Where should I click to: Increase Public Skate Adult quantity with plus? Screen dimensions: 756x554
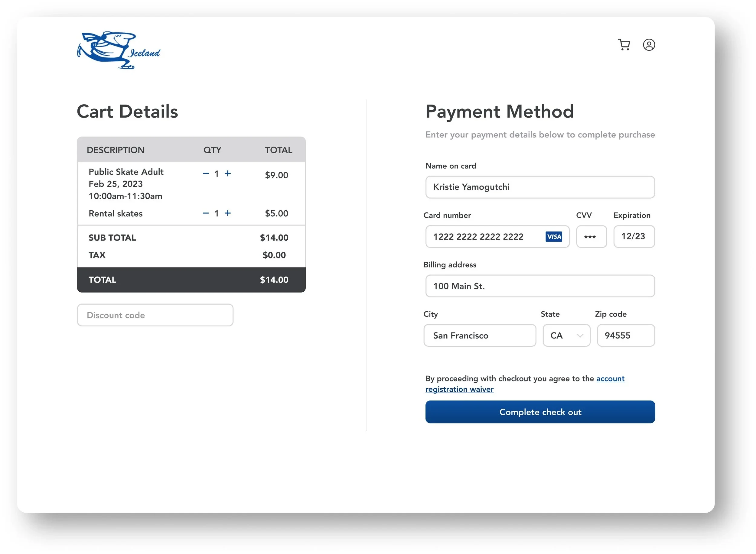pos(228,173)
